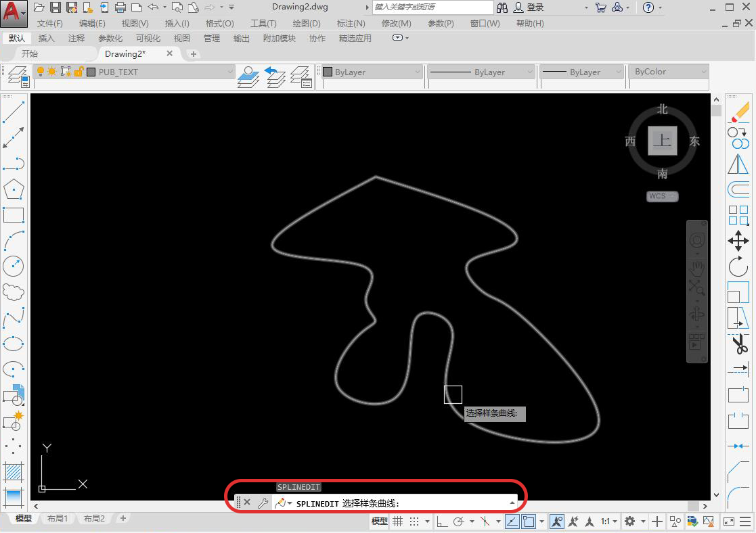Open Layer Properties manager icon
Viewport: 756px width, 533px height.
point(18,76)
